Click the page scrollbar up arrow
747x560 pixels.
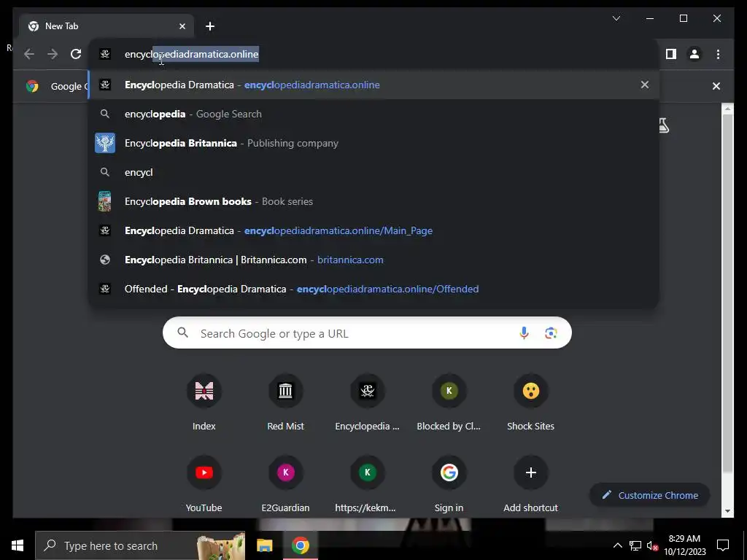coord(727,109)
